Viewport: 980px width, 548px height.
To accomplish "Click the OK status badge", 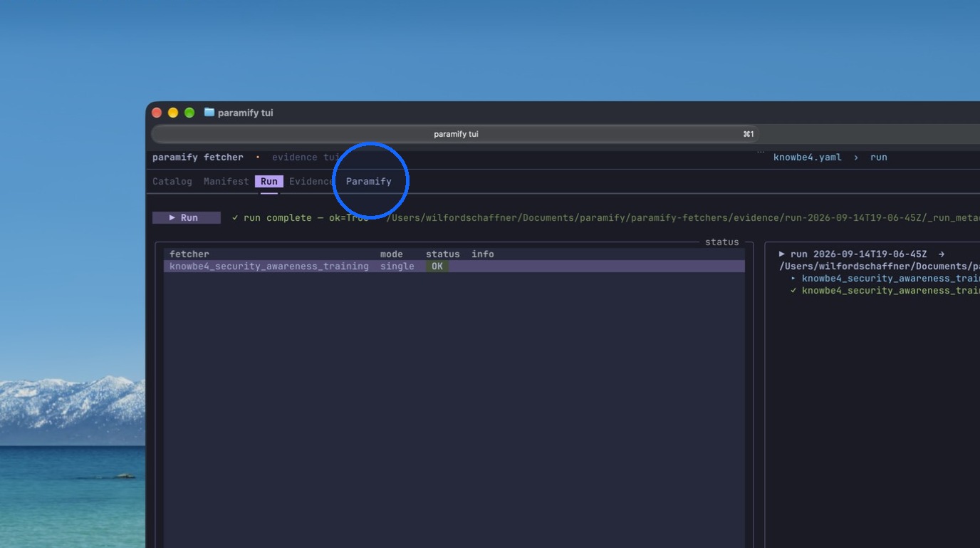I will pyautogui.click(x=437, y=266).
